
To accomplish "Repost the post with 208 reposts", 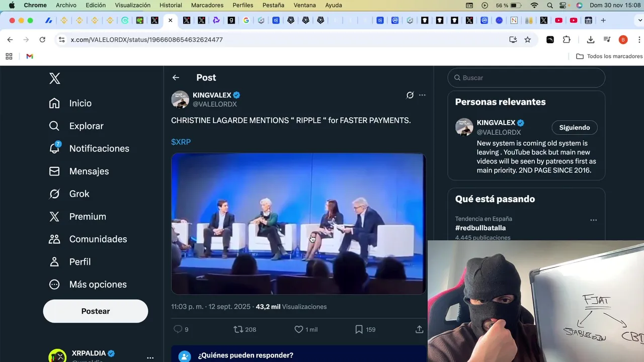I will pyautogui.click(x=245, y=329).
